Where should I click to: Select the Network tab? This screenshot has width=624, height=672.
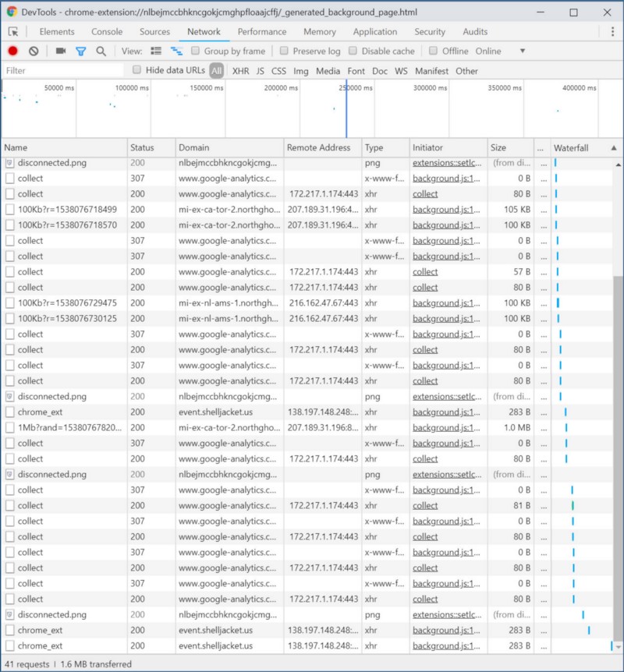(x=204, y=32)
